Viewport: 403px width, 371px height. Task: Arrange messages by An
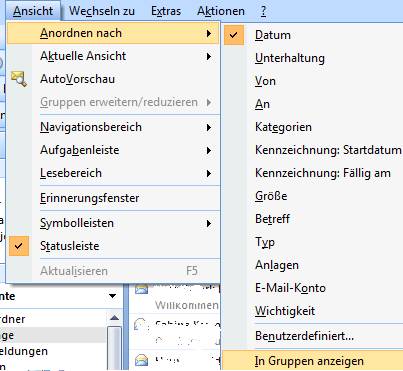click(313, 104)
